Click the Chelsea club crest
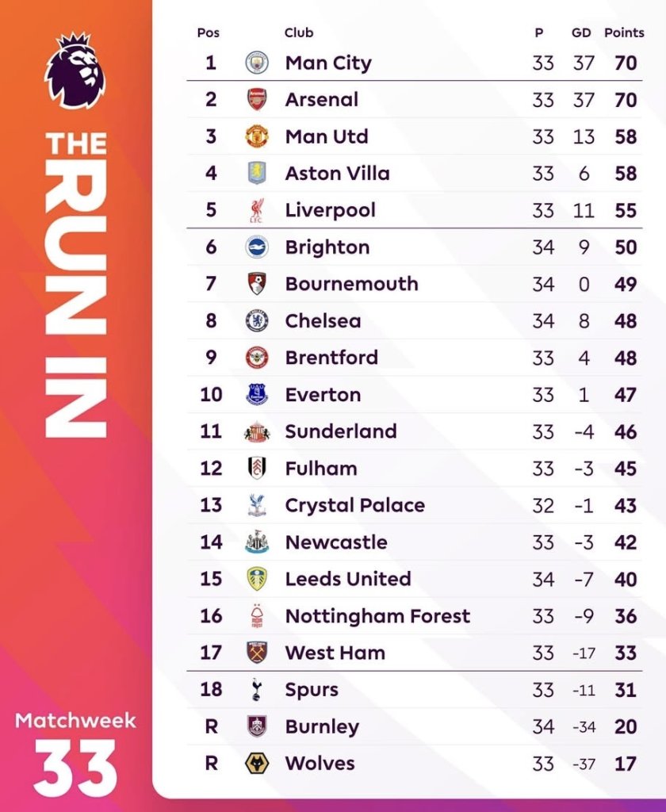Viewport: 666px width, 812px height. point(256,321)
